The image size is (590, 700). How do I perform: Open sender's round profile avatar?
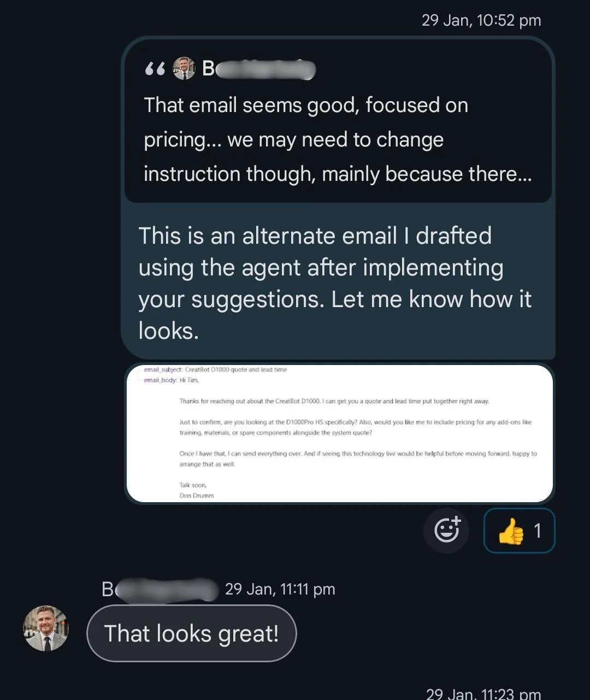(46, 628)
